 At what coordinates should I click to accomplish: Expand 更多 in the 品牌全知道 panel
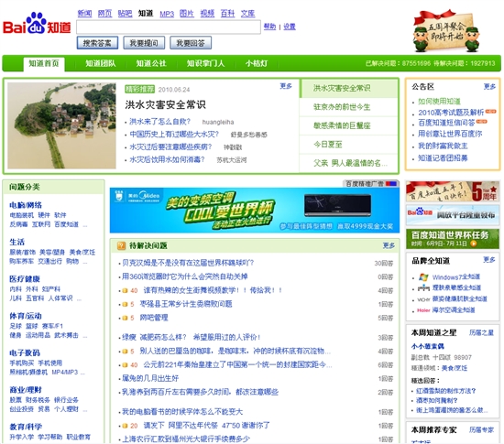point(489,260)
